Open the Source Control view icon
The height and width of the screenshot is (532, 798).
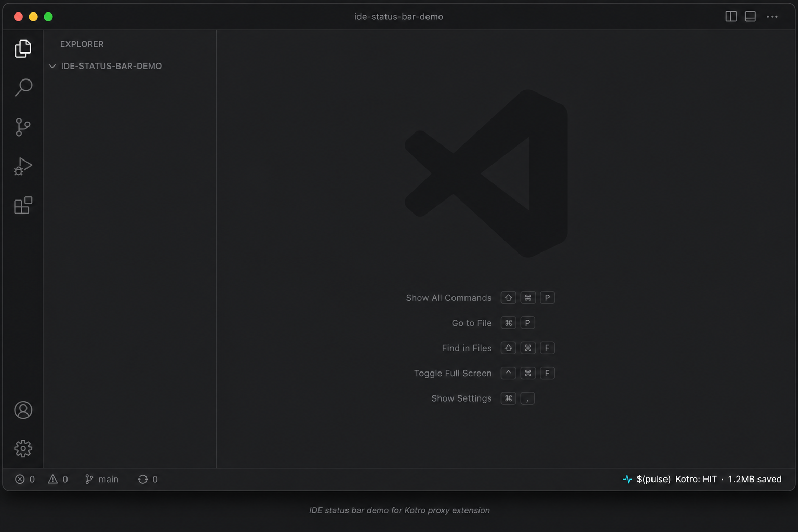(23, 127)
